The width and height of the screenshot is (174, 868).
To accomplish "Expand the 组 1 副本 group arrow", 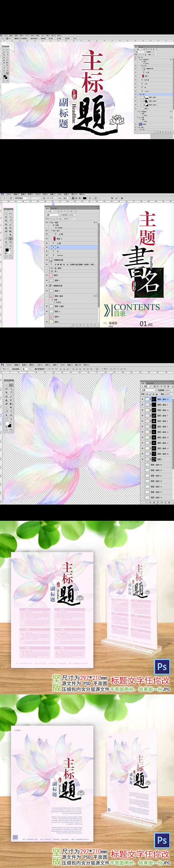I will 50,268.
